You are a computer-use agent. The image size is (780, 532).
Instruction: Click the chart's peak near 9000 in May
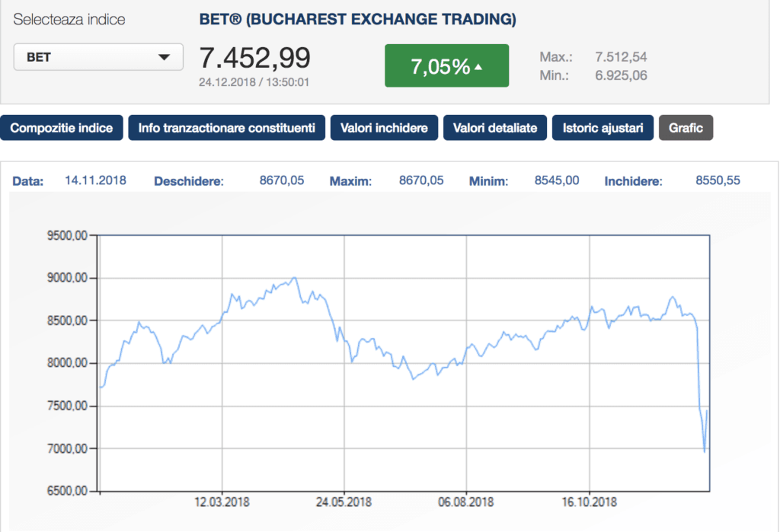click(x=295, y=278)
